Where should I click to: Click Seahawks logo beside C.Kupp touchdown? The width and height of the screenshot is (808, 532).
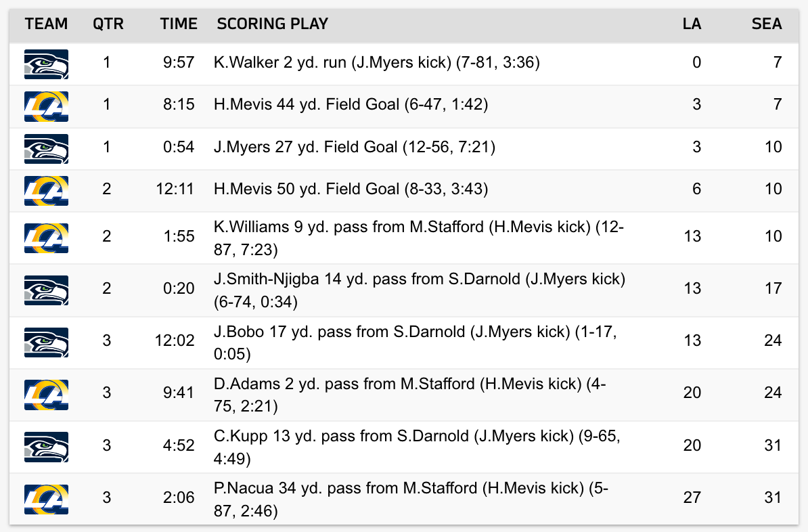pos(47,447)
